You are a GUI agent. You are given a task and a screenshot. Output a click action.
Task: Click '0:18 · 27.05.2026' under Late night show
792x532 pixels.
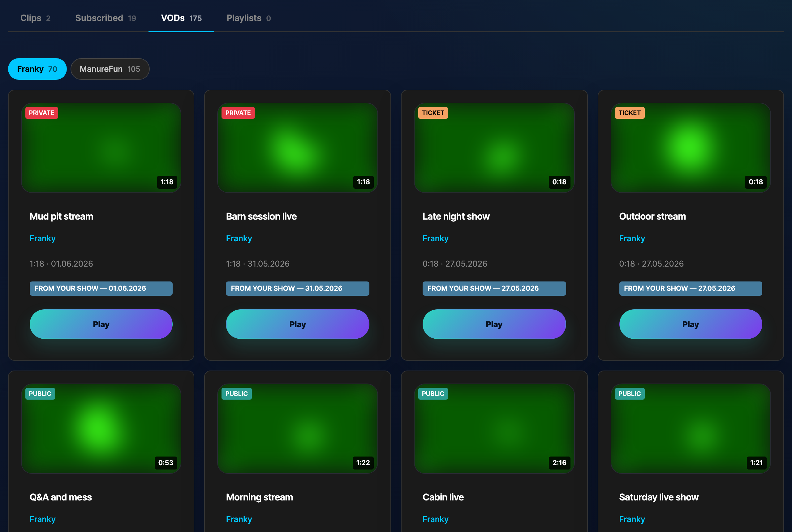[455, 264]
